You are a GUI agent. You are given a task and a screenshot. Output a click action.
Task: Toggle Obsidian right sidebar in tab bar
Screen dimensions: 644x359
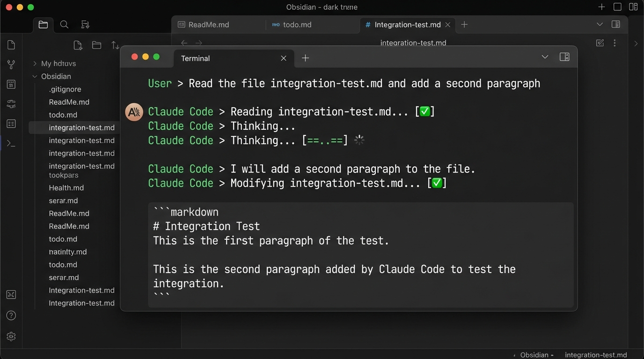[x=616, y=24]
